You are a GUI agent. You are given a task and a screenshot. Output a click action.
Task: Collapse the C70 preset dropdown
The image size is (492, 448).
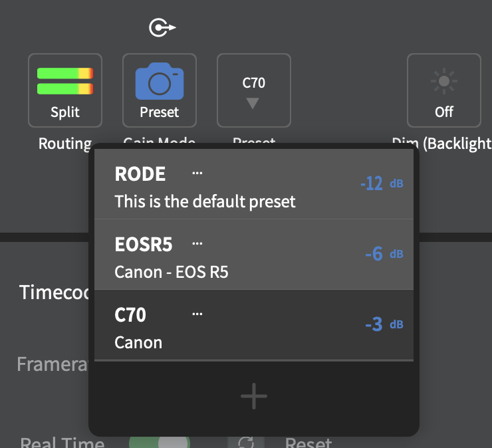tap(253, 90)
